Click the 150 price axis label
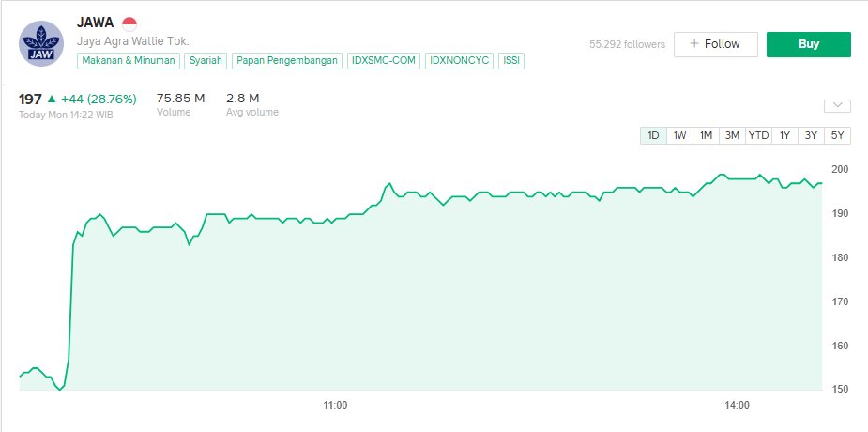Screen dimensions: 868x432 (841, 390)
